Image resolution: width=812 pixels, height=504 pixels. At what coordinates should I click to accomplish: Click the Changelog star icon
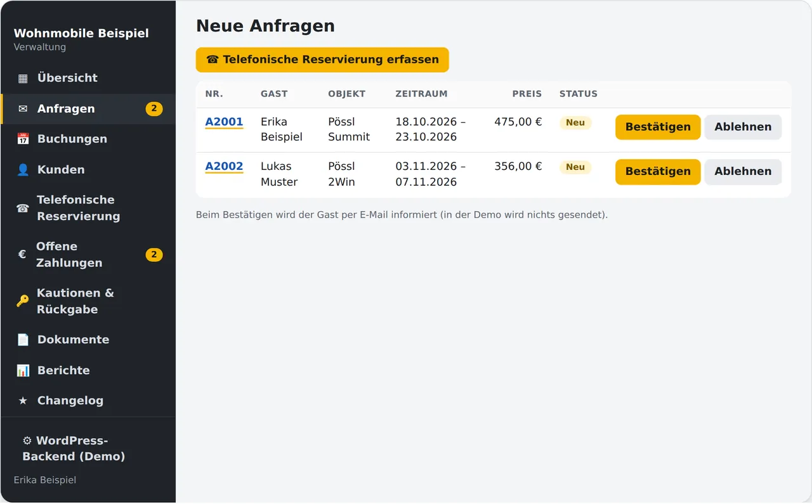pos(23,401)
